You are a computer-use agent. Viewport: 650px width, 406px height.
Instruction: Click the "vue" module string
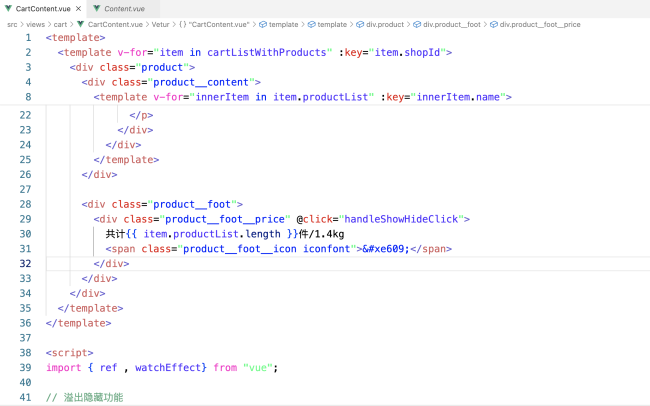[258, 367]
